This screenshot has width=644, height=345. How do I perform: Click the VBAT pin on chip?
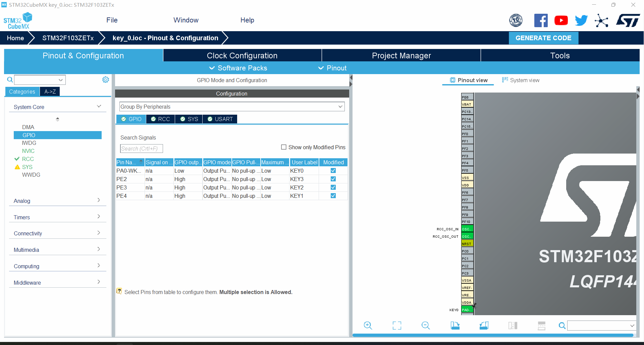(467, 104)
